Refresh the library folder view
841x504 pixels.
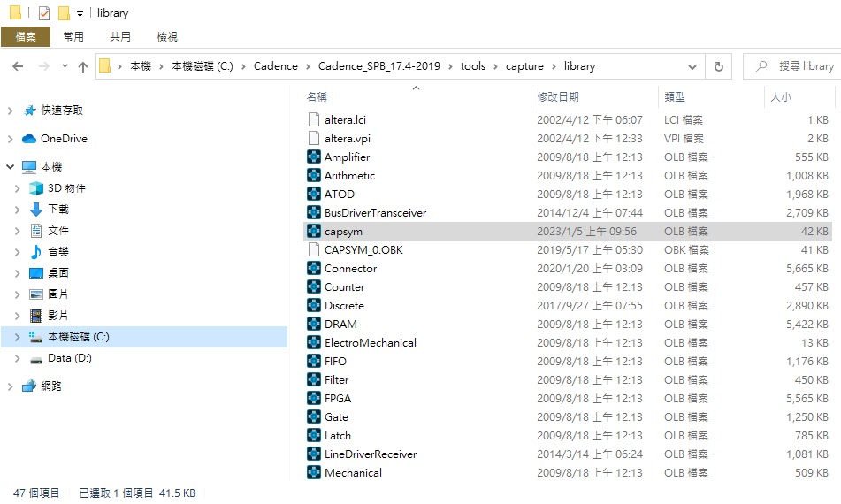point(719,66)
